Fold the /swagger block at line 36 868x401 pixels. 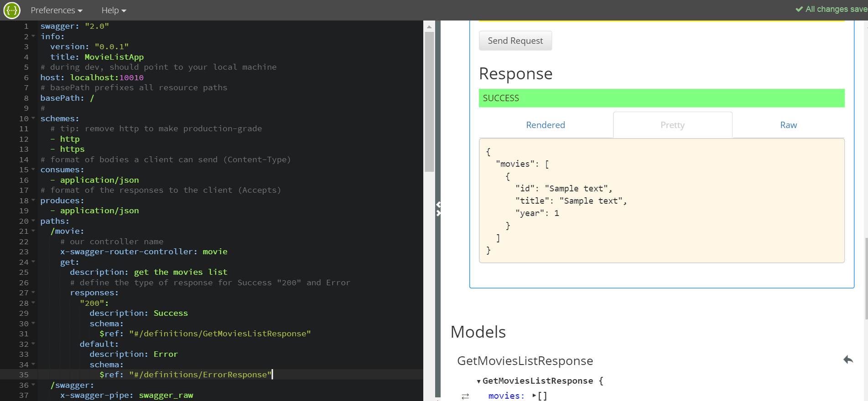point(33,385)
